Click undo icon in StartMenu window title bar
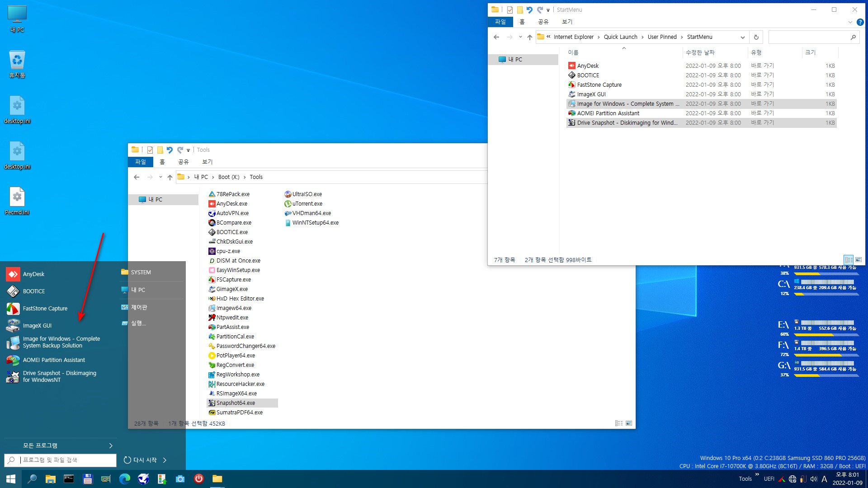 (x=529, y=9)
